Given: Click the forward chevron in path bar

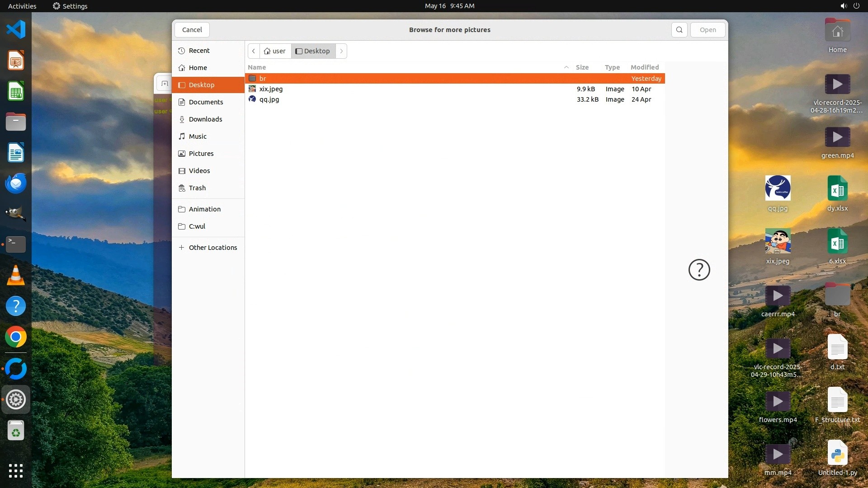Looking at the screenshot, I should pos(341,51).
